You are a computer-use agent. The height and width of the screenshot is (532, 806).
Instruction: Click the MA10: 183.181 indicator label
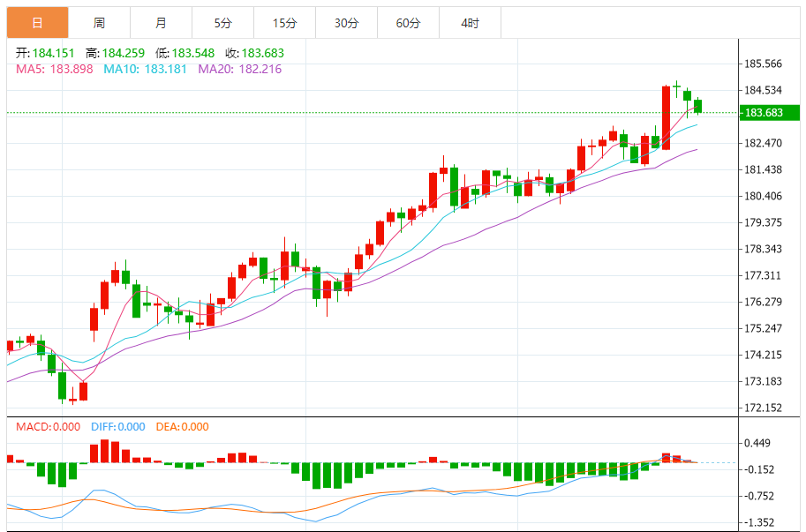point(145,69)
